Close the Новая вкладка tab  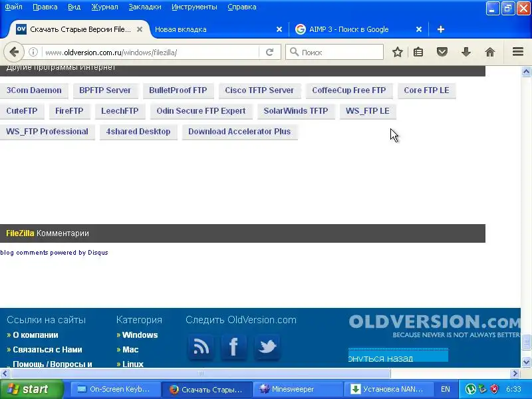pyautogui.click(x=279, y=29)
